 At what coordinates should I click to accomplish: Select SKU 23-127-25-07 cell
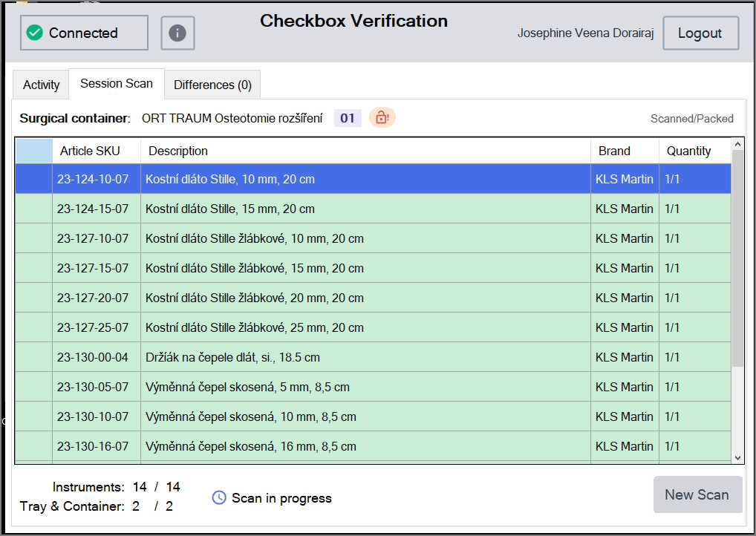point(97,328)
